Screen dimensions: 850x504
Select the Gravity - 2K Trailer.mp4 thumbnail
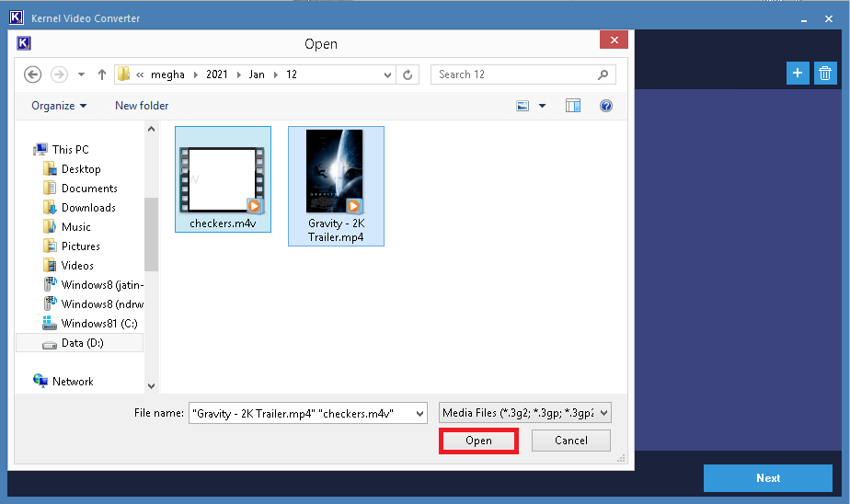[336, 186]
